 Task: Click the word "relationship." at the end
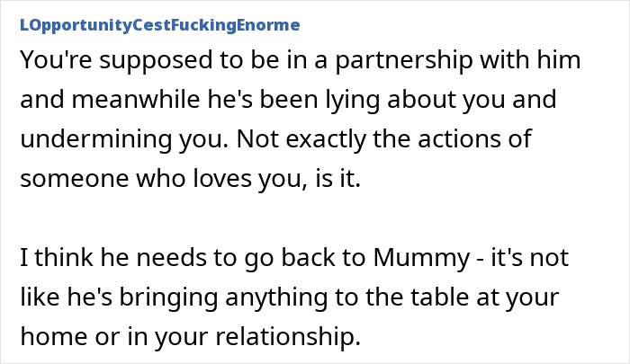288,337
